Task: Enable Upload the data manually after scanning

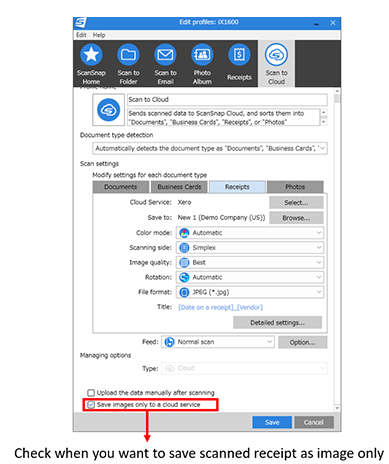Action: coord(91,393)
